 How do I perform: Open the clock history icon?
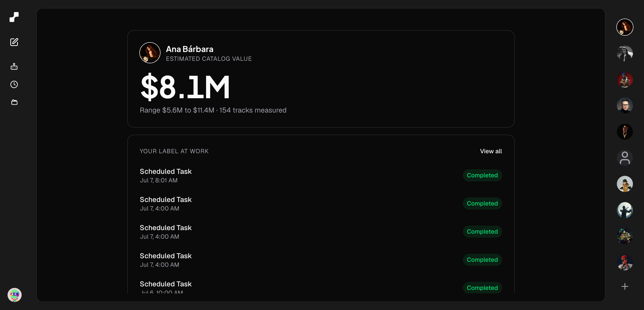click(x=14, y=84)
